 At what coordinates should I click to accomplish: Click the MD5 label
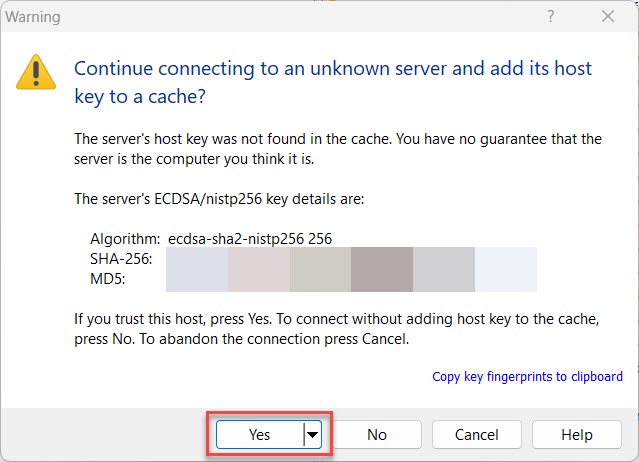(x=105, y=275)
